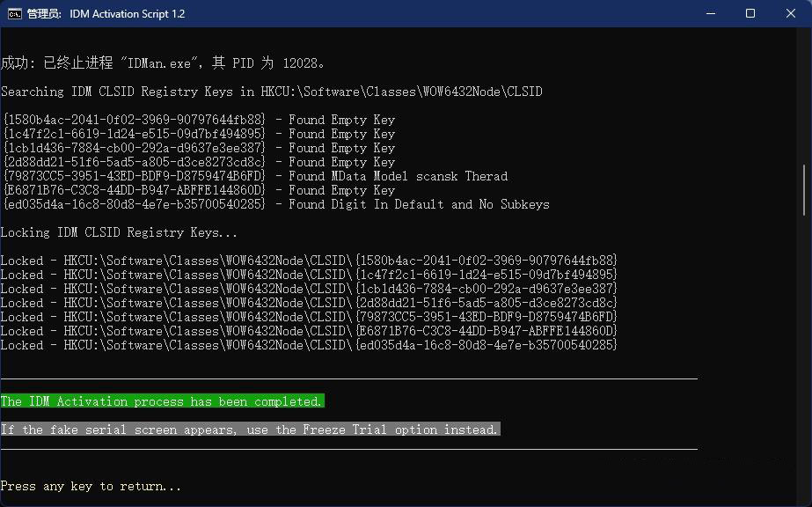Click the 'Searching IDM CLSID Registry Keys' line
Image resolution: width=812 pixels, height=507 pixels.
click(271, 92)
